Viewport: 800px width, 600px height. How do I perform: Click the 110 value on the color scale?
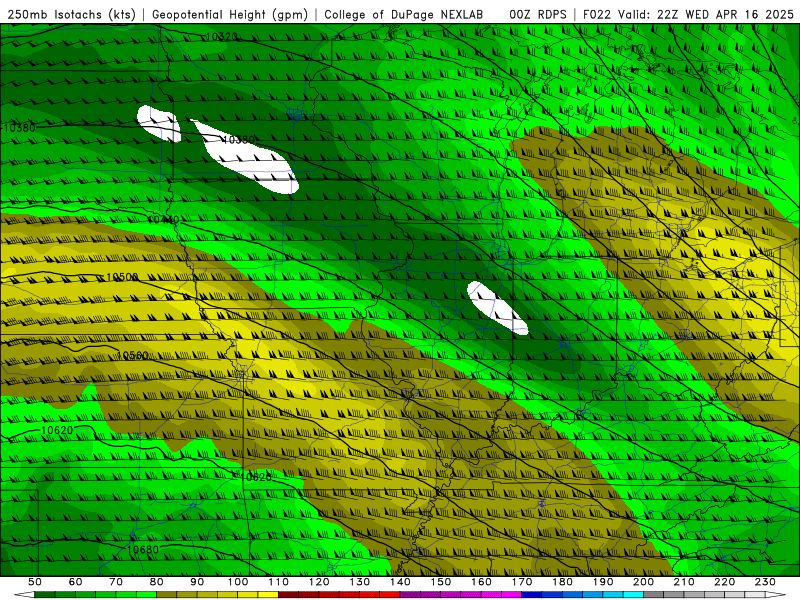coord(279,582)
